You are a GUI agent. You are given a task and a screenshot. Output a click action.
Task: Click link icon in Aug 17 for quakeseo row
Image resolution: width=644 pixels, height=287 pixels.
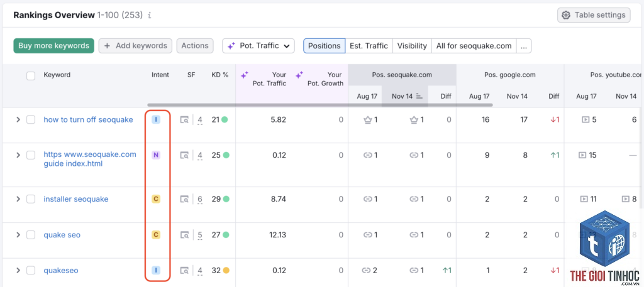click(366, 271)
